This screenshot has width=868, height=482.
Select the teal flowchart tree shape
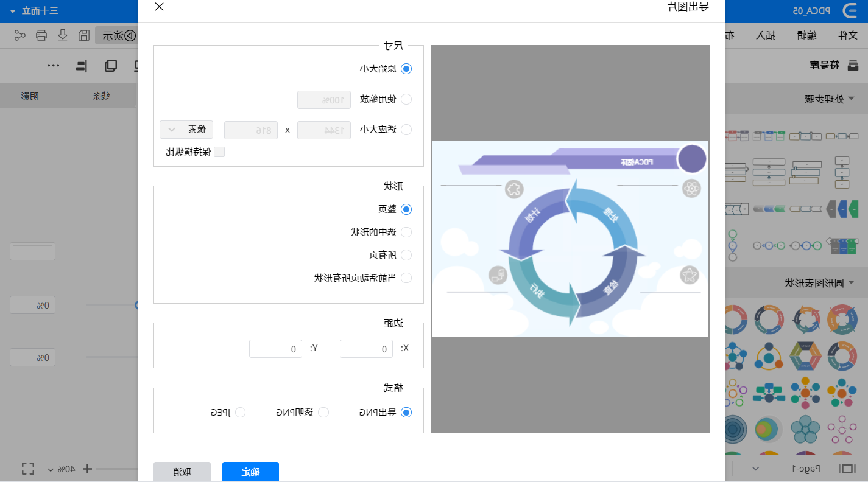tap(769, 393)
